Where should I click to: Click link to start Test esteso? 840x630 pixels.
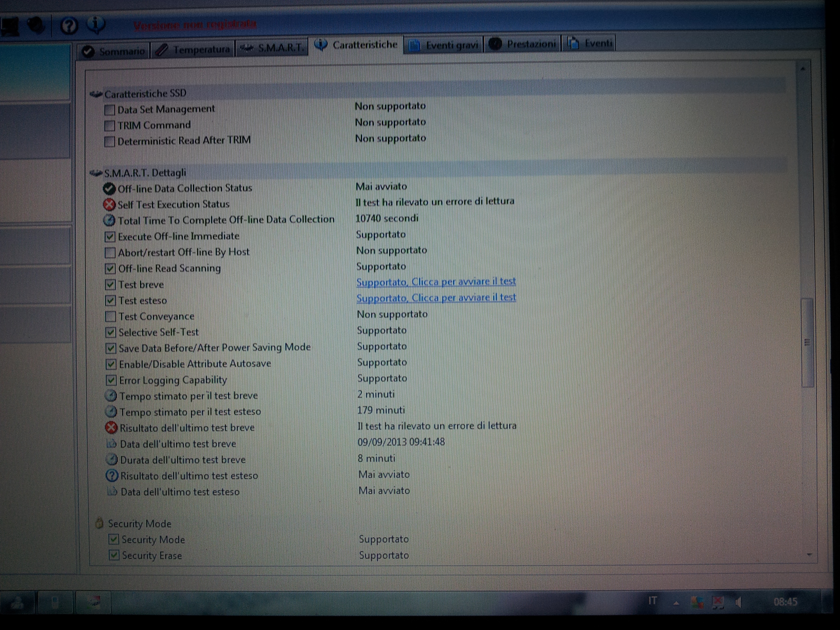point(436,298)
